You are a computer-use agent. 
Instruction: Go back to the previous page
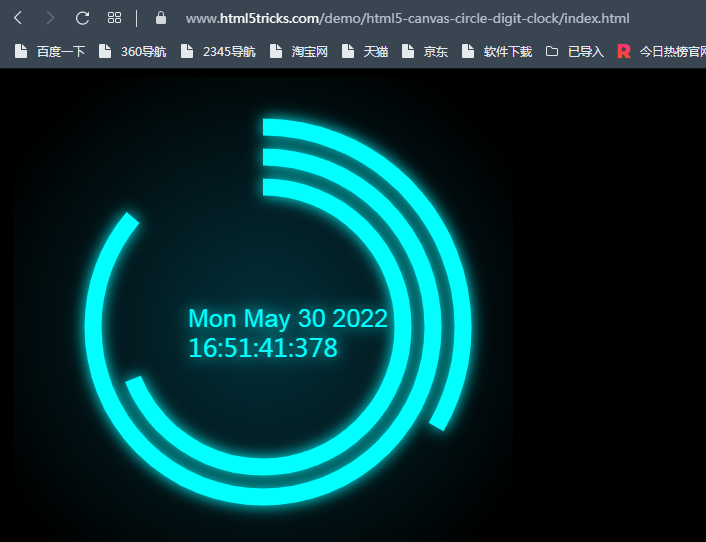[x=18, y=18]
